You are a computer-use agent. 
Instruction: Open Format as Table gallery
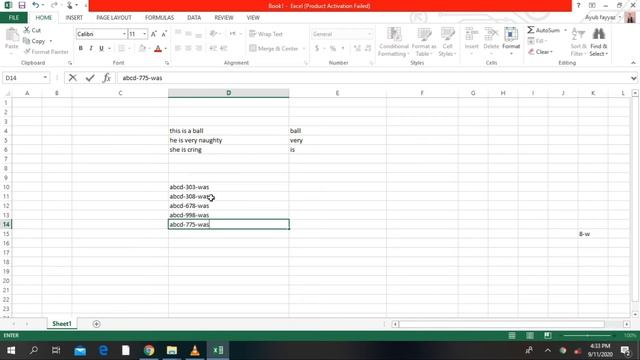[424, 42]
